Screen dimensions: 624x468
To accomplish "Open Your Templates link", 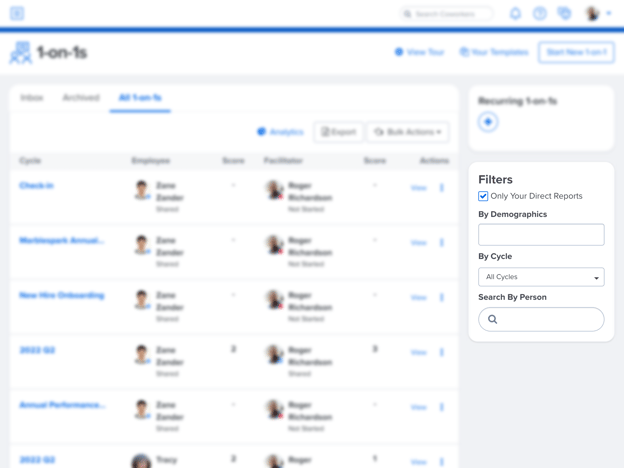I will [494, 52].
